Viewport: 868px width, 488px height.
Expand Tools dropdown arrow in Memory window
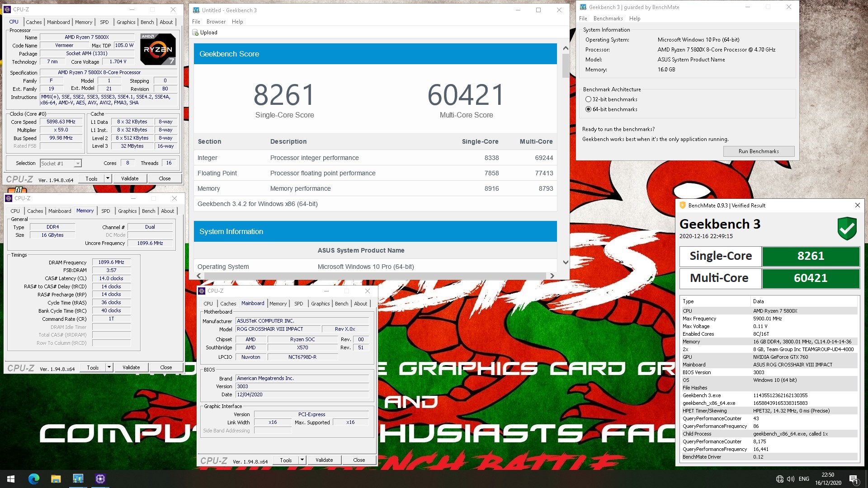click(x=109, y=367)
